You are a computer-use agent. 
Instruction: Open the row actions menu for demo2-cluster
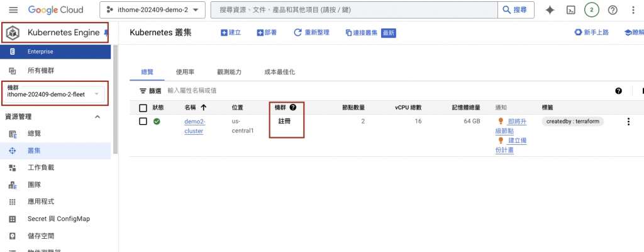tap(628, 122)
